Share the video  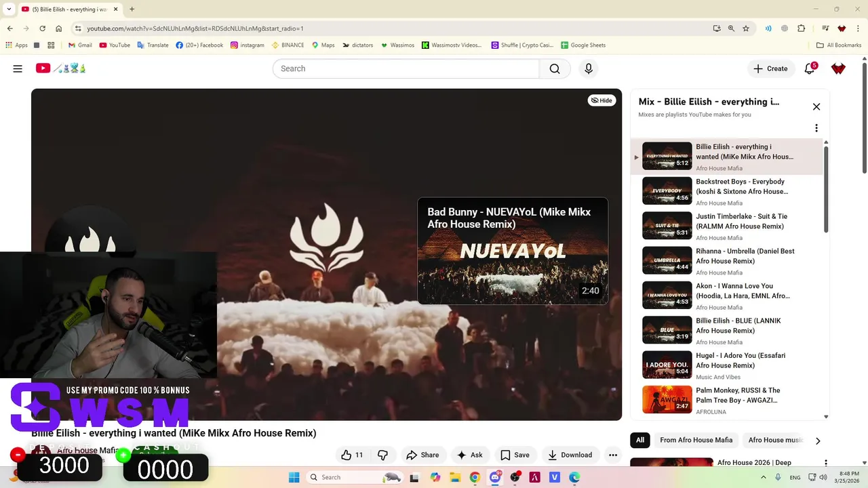(422, 455)
